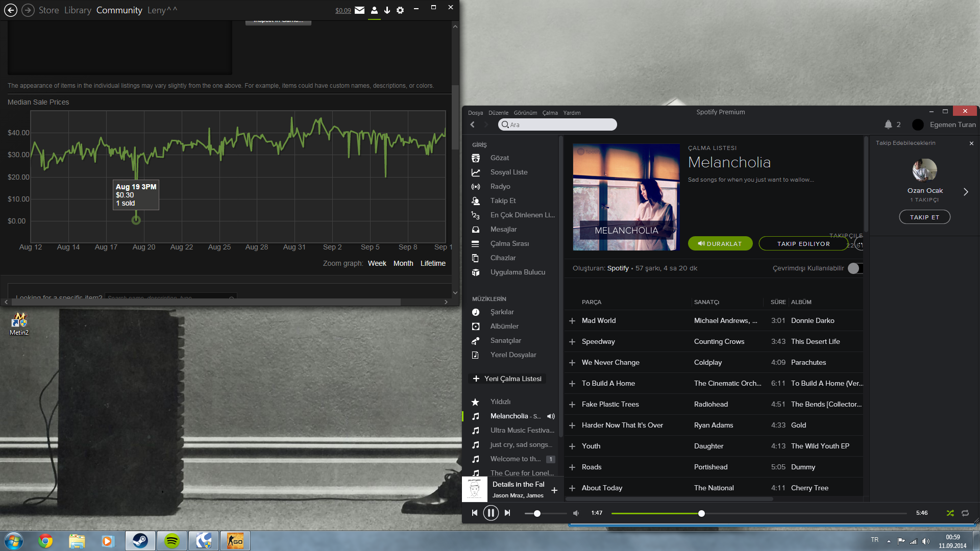Open Dosya menu in Spotify
The image size is (980, 551).
(475, 113)
